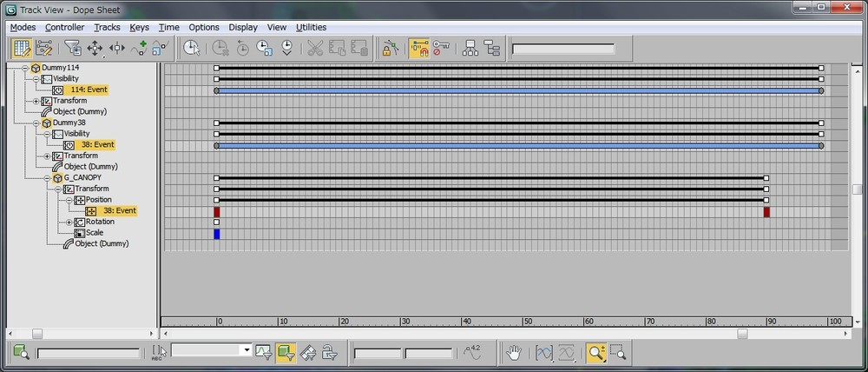Click the track selection set field in top toolbar
The image size is (868, 372).
coord(563,50)
